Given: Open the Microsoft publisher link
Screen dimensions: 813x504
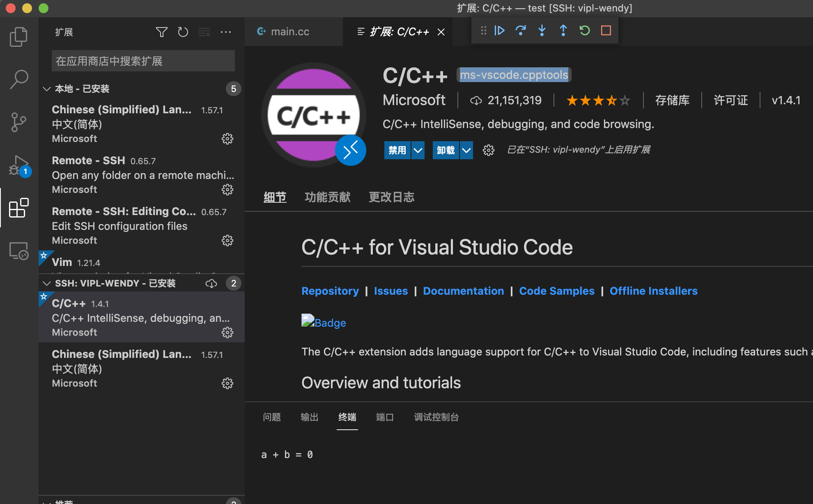Looking at the screenshot, I should (x=414, y=100).
